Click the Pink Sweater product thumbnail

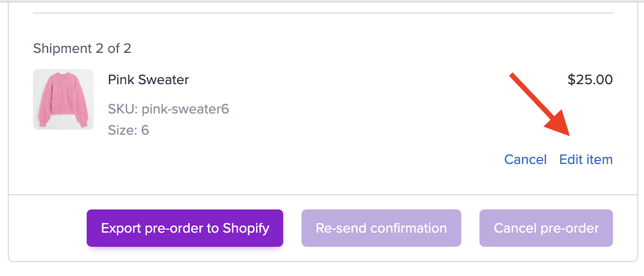63,99
